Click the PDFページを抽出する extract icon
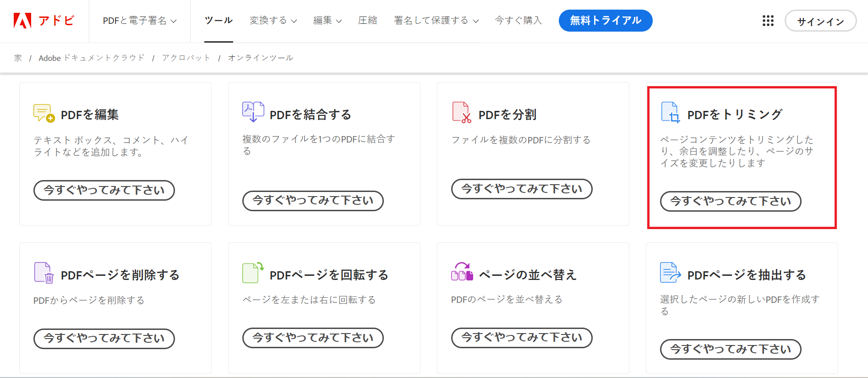 point(671,272)
